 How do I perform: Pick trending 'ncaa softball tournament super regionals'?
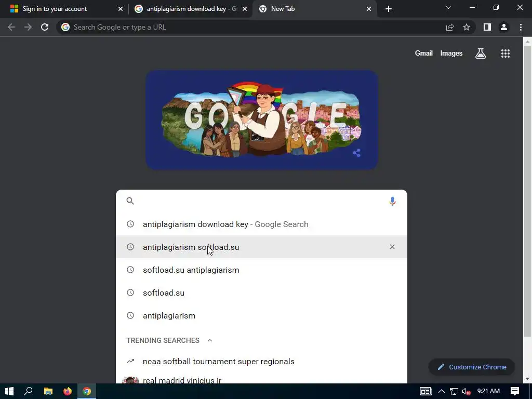pos(262,362)
